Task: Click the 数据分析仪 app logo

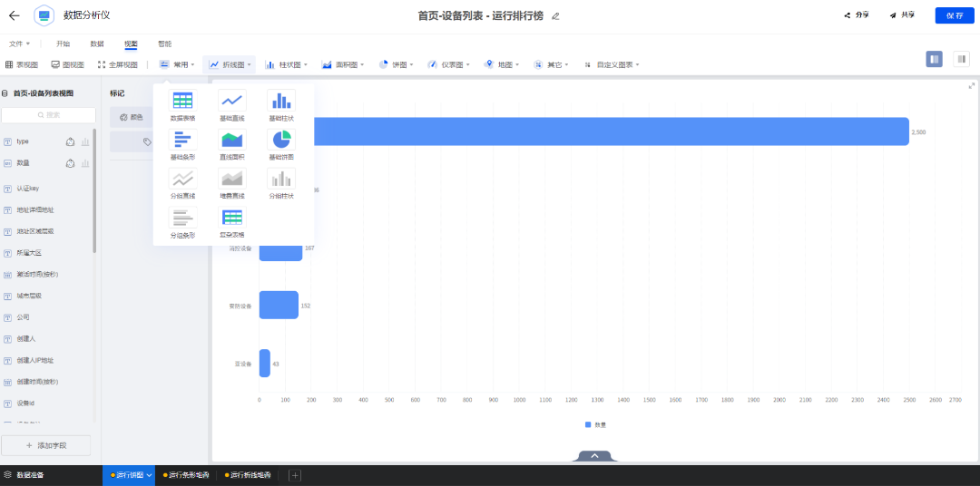Action: tap(44, 15)
